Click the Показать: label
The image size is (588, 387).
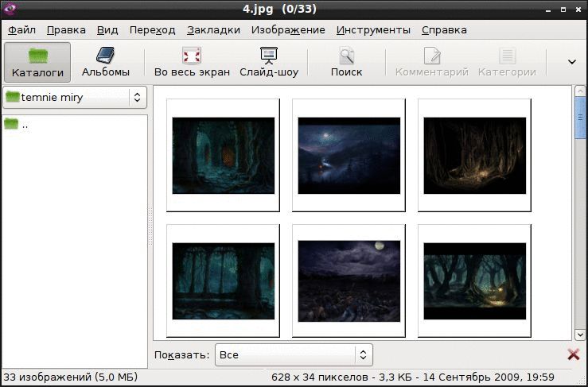click(182, 354)
